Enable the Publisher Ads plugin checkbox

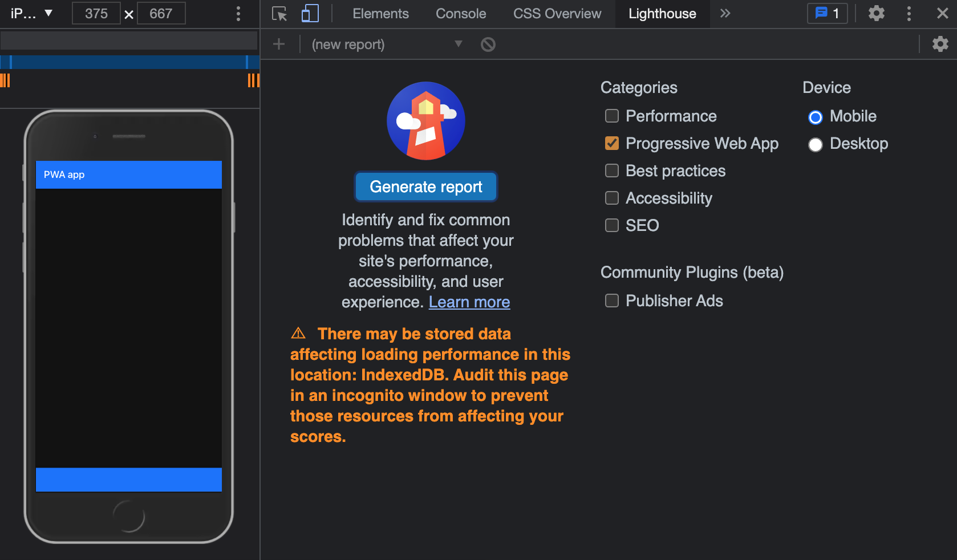[x=612, y=301]
